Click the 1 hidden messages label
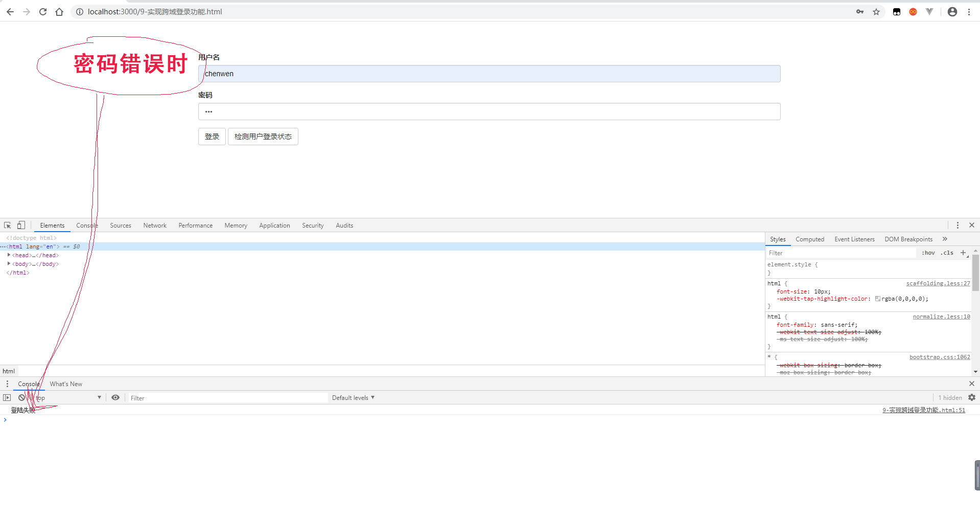This screenshot has width=980, height=517. (x=950, y=397)
